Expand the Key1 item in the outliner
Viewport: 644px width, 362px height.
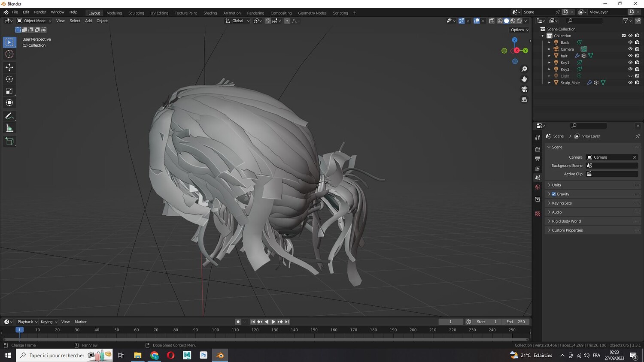pos(549,63)
